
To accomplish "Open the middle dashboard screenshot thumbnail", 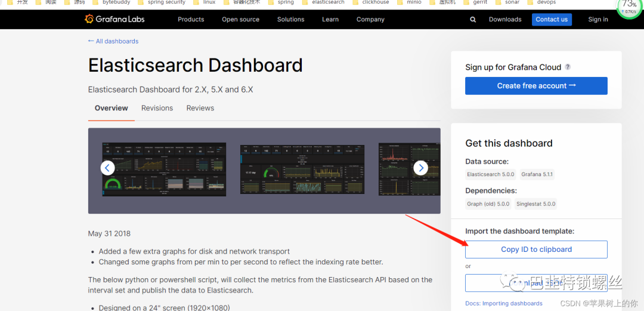I will [x=302, y=169].
